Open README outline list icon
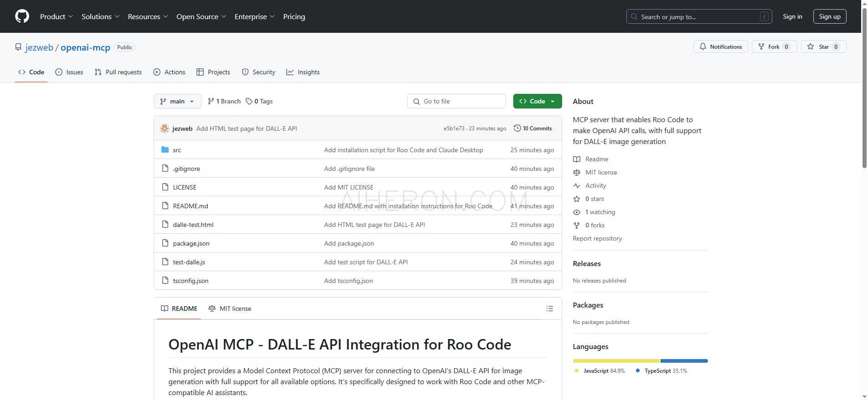 [x=550, y=308]
